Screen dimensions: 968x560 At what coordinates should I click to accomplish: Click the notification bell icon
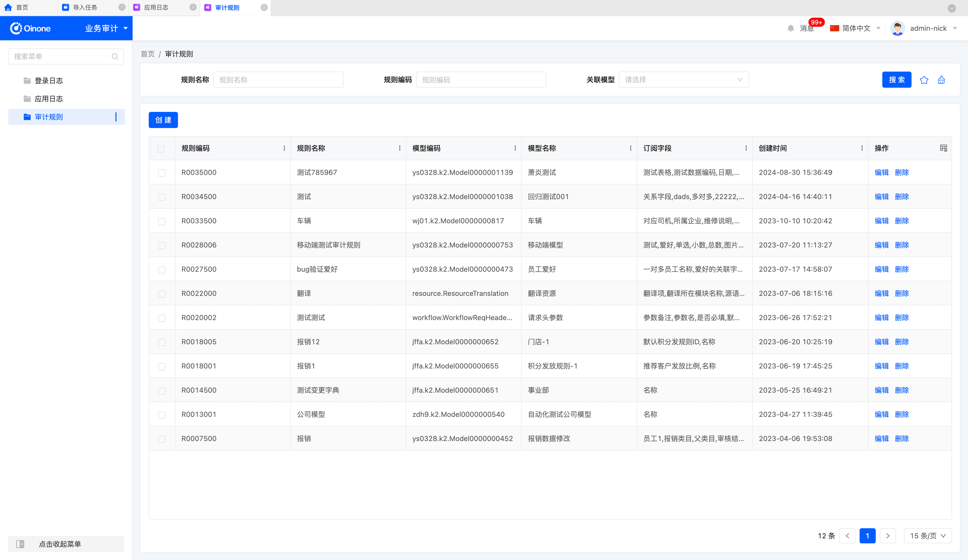(x=791, y=28)
